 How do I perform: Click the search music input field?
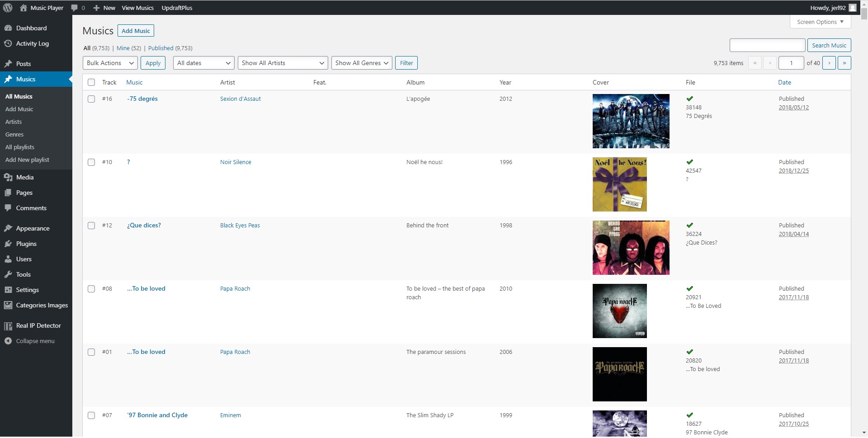point(768,45)
